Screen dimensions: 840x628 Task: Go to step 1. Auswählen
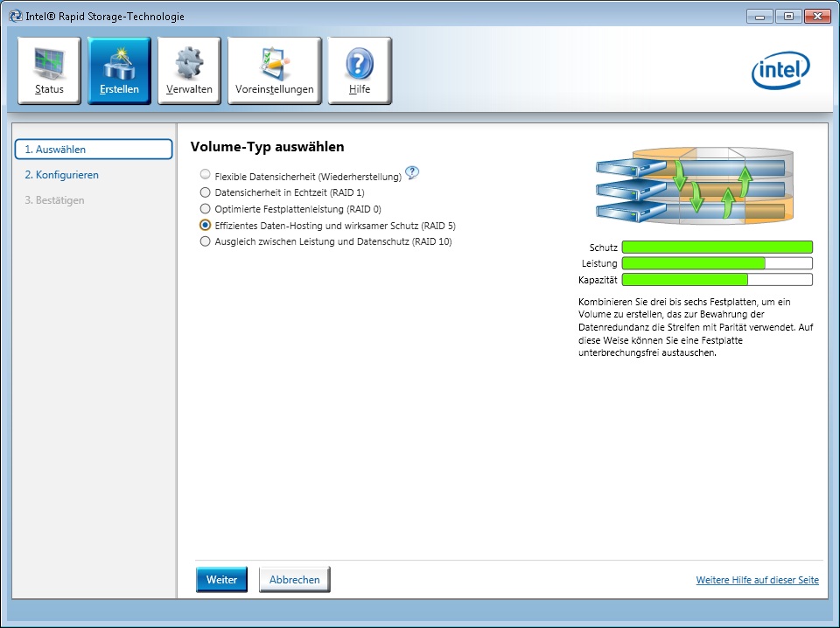point(94,150)
